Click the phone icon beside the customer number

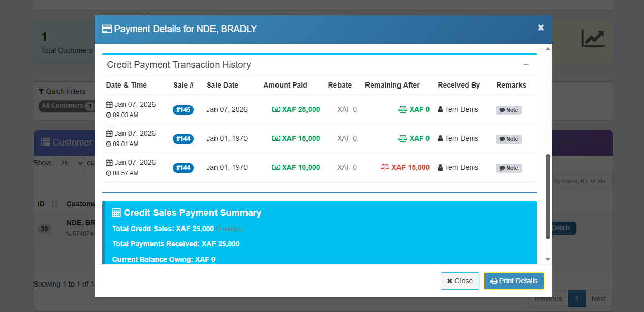tap(68, 233)
